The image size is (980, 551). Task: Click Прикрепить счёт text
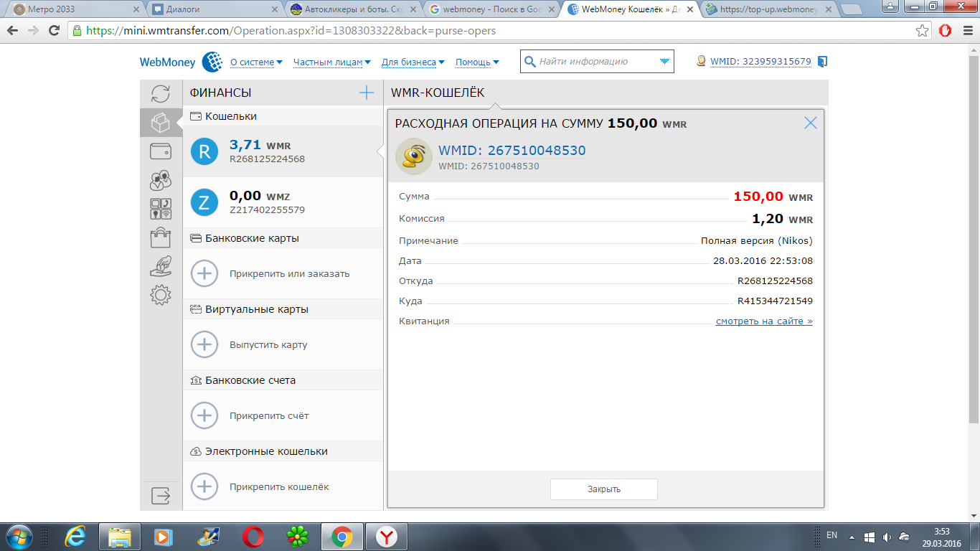269,415
